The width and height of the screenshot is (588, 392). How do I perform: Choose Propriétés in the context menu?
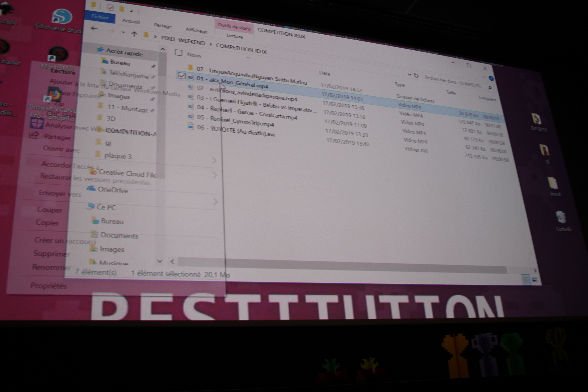[x=49, y=285]
